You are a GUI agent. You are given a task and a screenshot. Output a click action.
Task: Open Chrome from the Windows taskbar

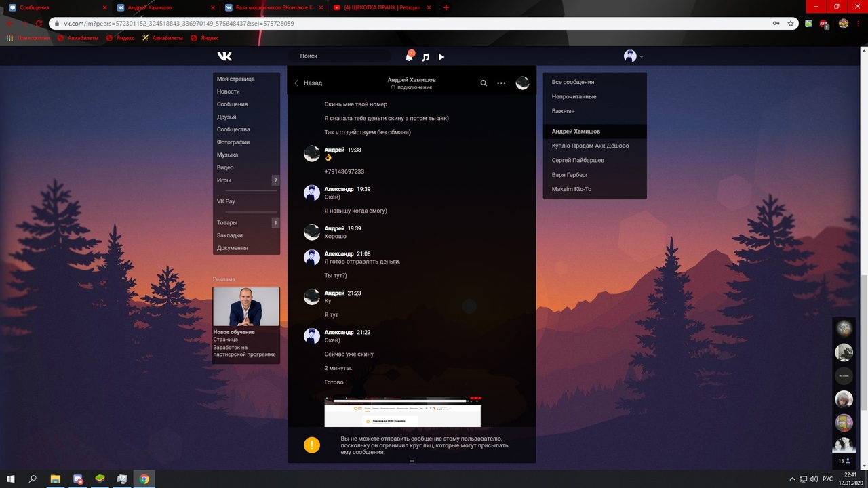click(144, 479)
